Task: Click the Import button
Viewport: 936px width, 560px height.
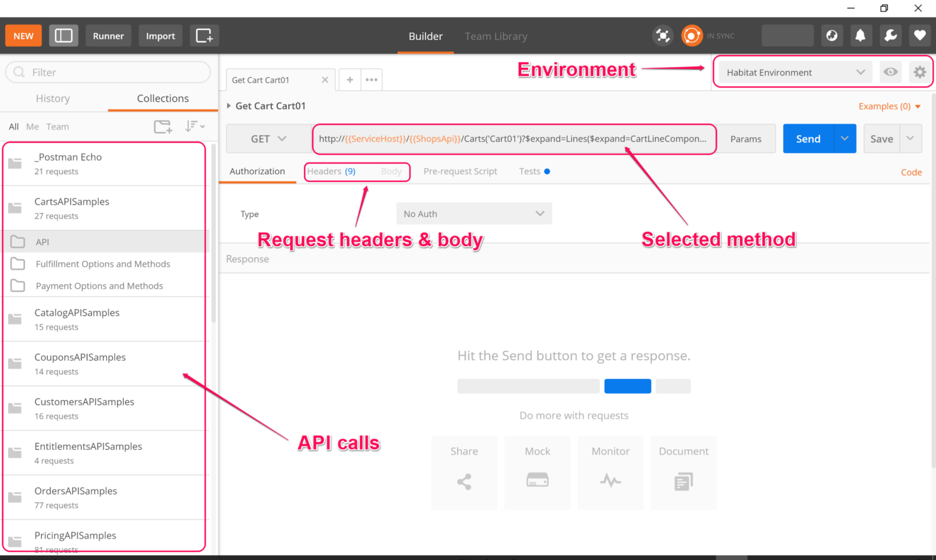Action: pos(160,36)
